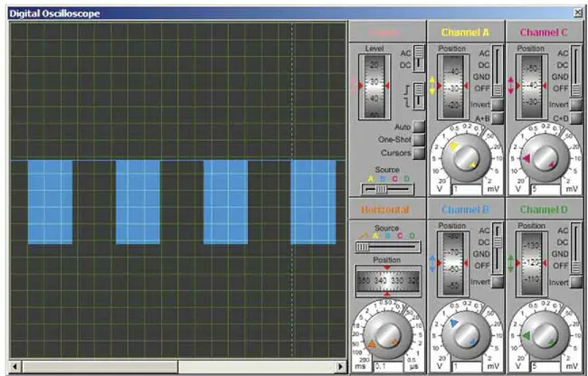Click the Horizontal Position thumbwheel
Viewport: 588px width, 376px height.
[387, 282]
